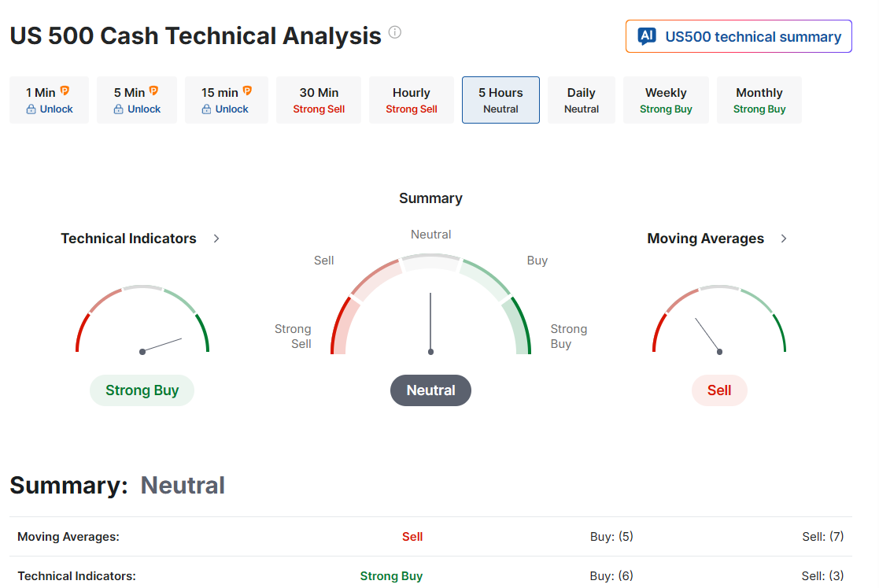Click the lock icon under 5 Min
Screen dimensions: 879x588
coord(118,109)
